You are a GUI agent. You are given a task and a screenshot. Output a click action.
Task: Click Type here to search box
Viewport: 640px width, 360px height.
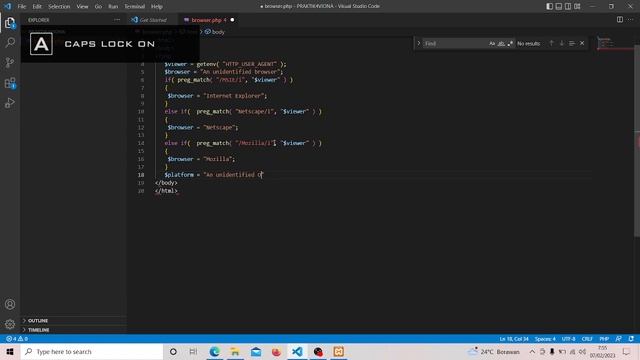(92, 351)
